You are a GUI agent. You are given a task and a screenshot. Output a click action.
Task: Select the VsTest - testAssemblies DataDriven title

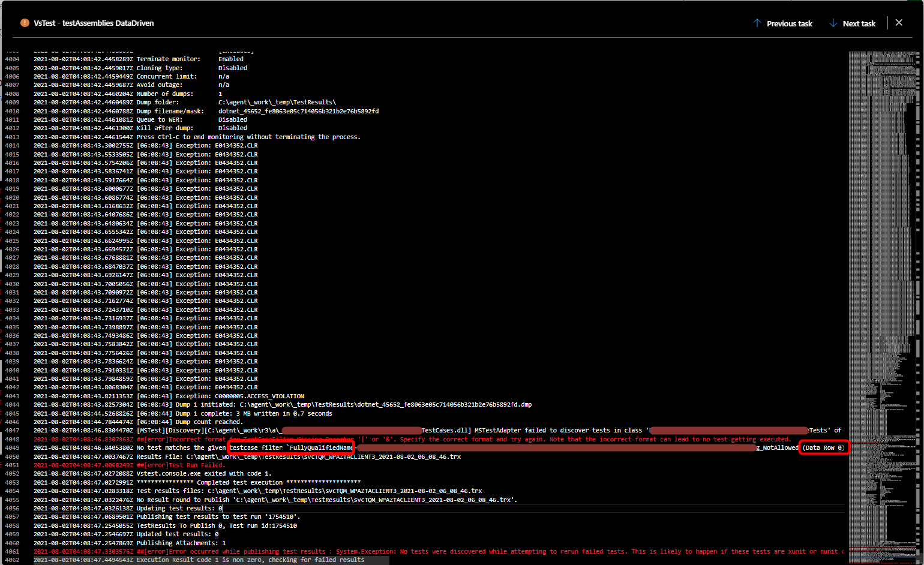pos(94,23)
